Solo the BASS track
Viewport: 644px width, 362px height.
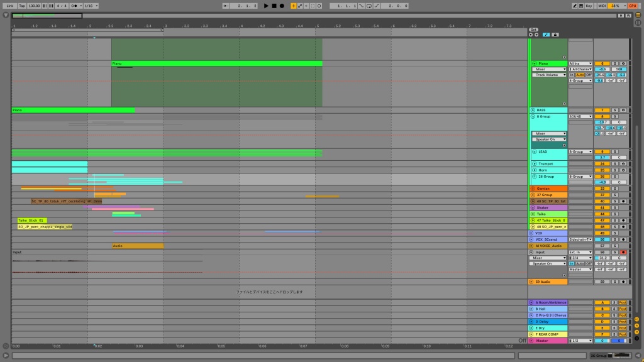[615, 110]
